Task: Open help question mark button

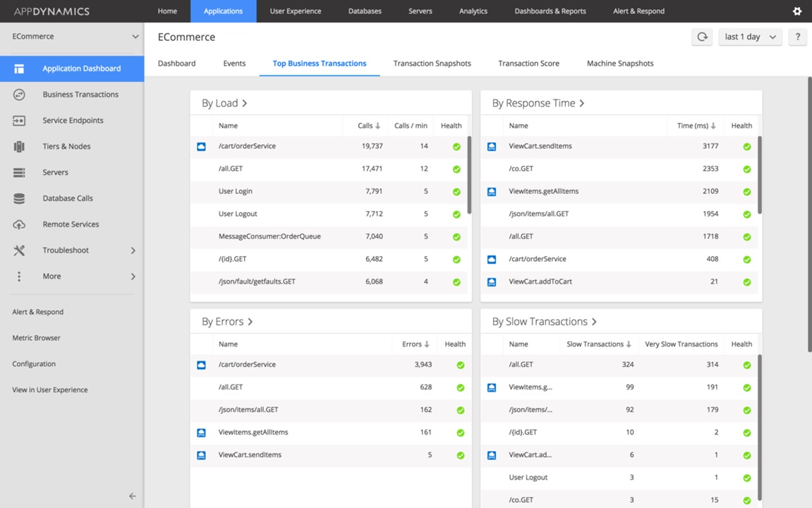Action: point(797,37)
